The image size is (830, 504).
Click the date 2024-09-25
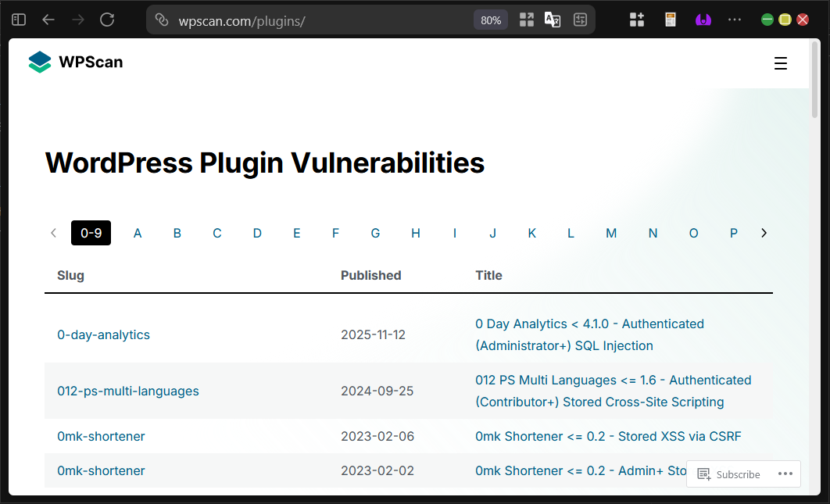tap(377, 391)
